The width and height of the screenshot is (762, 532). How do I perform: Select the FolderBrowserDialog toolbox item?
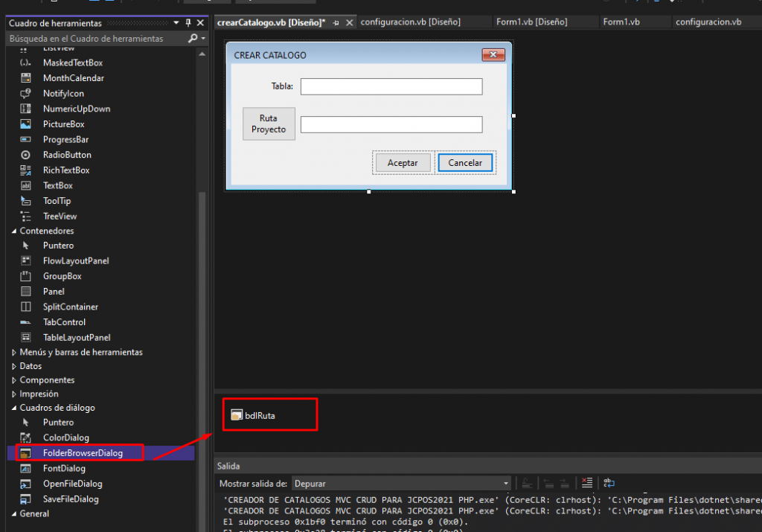tap(82, 452)
